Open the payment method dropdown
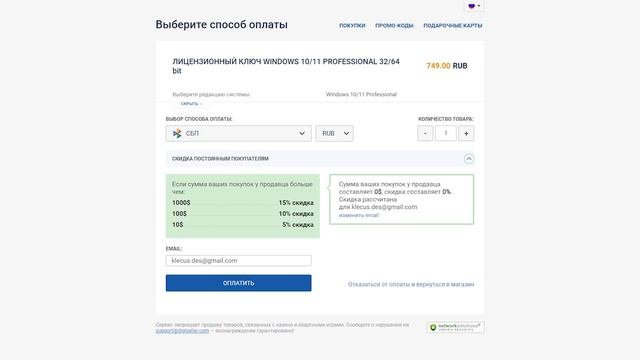640x360 pixels. [238, 133]
